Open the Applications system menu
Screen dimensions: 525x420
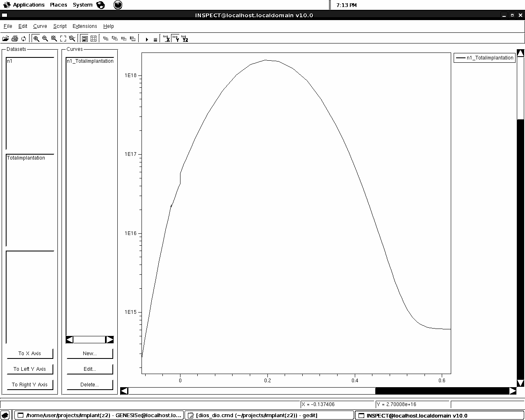28,5
